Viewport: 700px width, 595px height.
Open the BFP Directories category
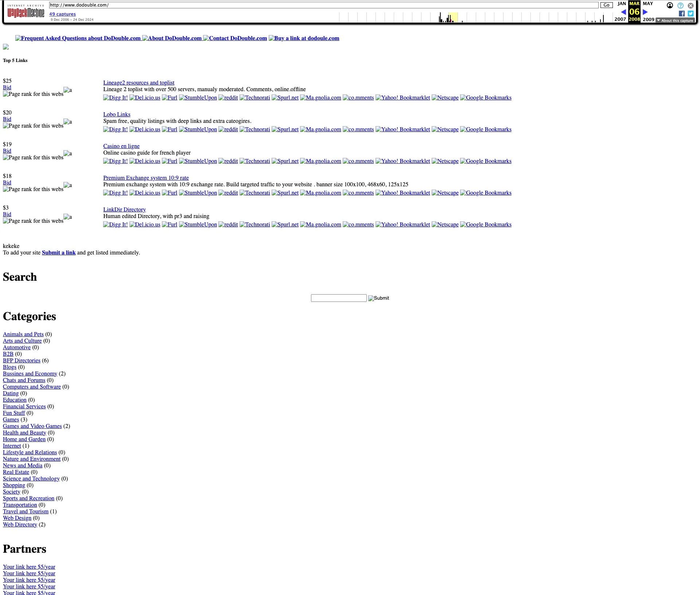coord(22,361)
